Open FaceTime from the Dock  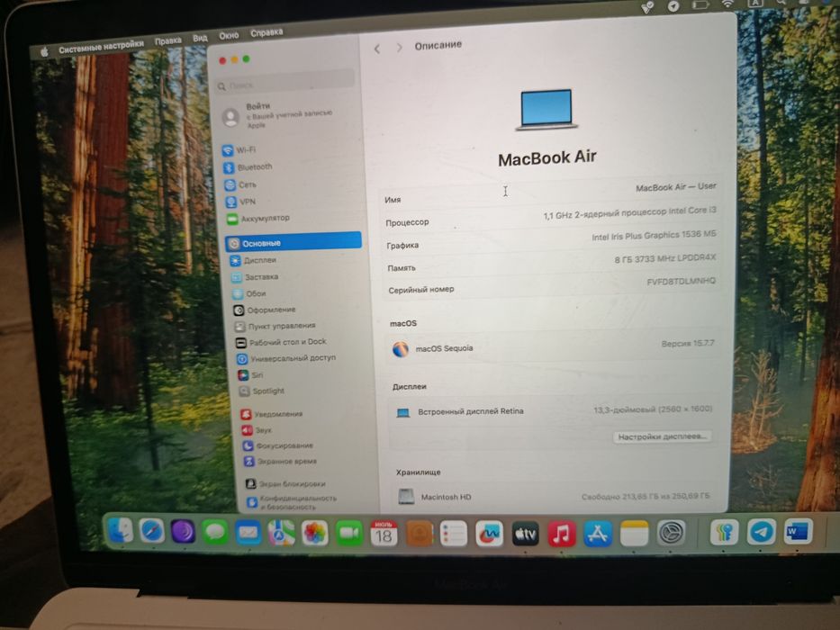(349, 534)
